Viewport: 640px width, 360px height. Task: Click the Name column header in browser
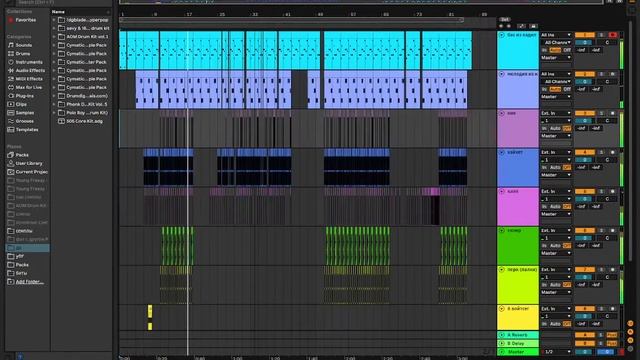pos(58,12)
